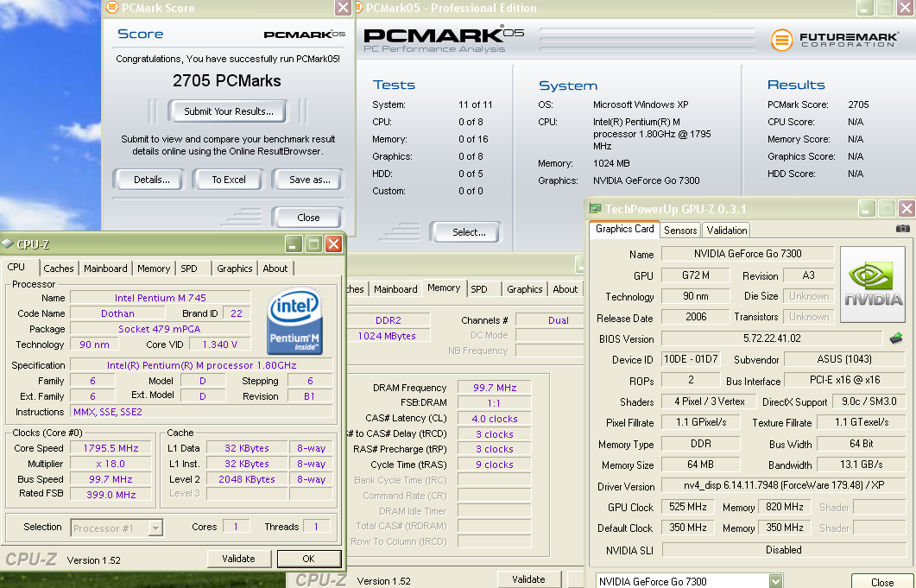Select the SPD tab in front CPU-Z
Image resolution: width=916 pixels, height=588 pixels.
(x=189, y=269)
